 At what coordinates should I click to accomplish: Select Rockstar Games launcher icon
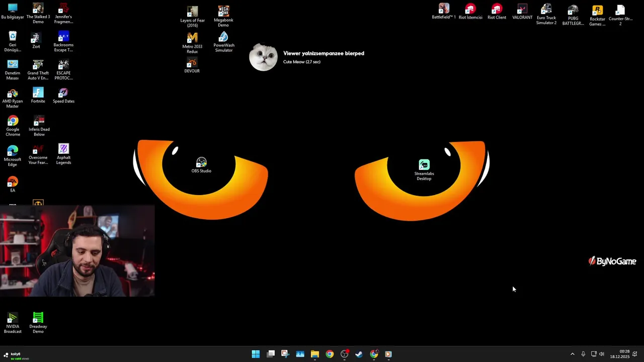[x=597, y=16]
